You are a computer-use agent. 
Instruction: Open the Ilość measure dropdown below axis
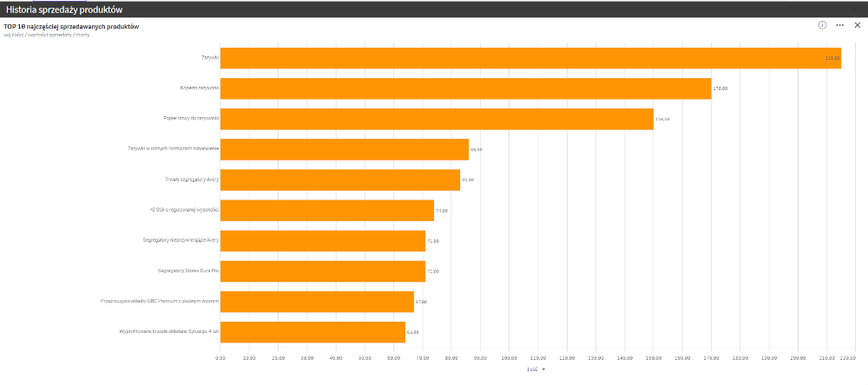pyautogui.click(x=536, y=369)
